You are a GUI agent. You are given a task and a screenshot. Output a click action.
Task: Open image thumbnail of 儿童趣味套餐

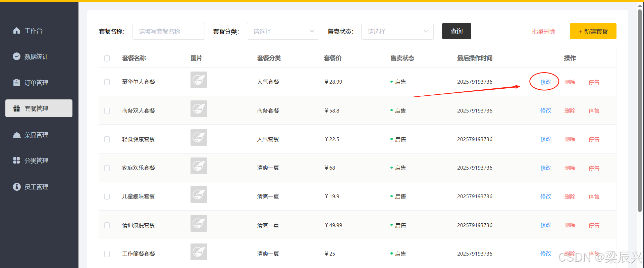coord(199,194)
